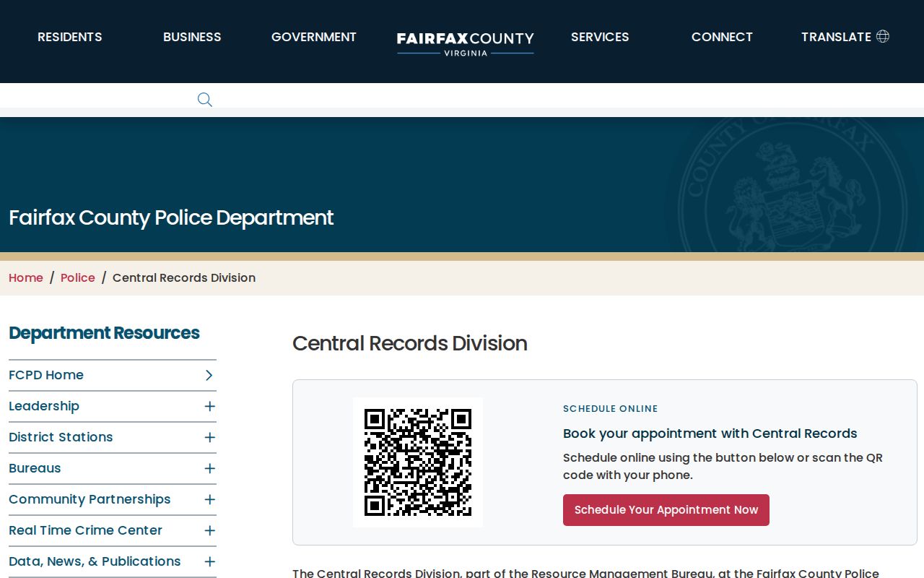Open the District Stations sidebar link
Image resolution: width=924 pixels, height=578 pixels.
[61, 437]
